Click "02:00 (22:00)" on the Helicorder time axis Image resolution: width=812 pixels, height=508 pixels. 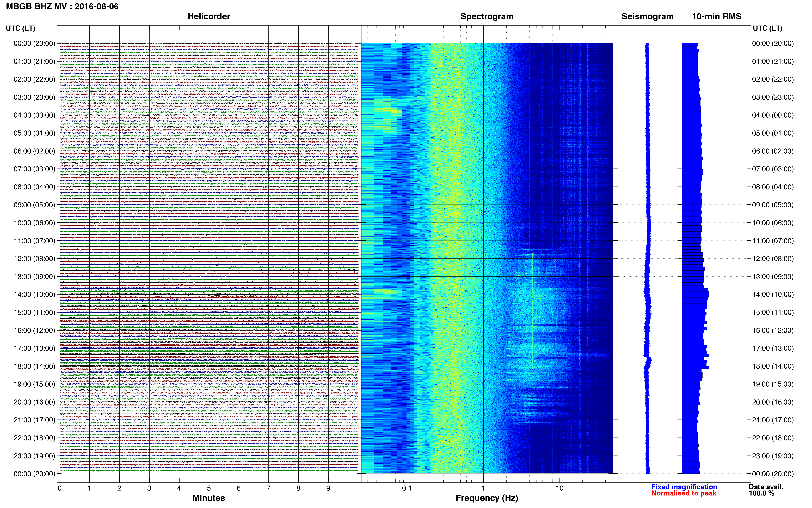click(x=34, y=79)
